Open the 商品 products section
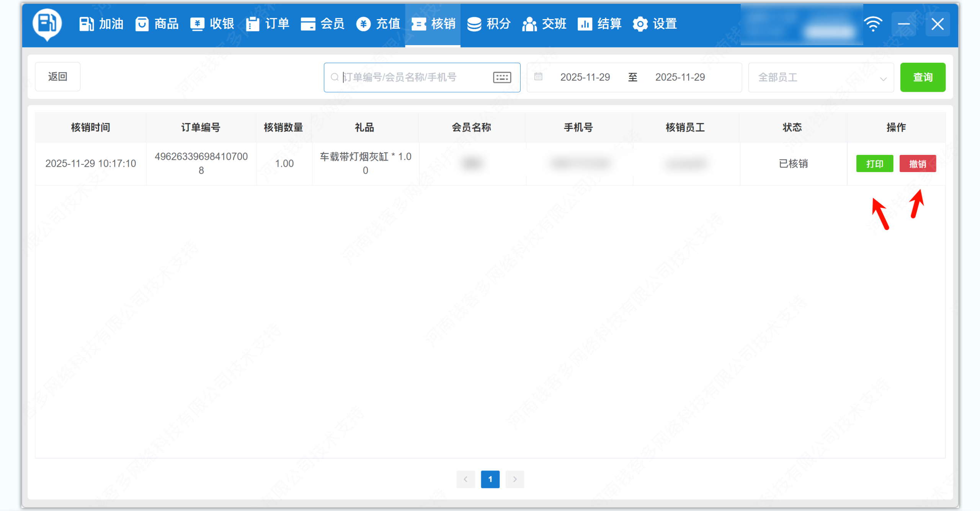The image size is (980, 511). (157, 24)
